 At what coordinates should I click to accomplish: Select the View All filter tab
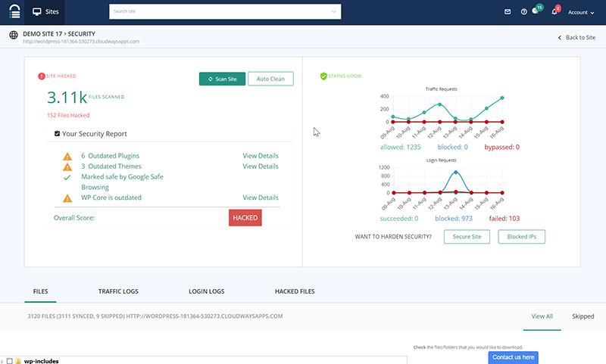tap(542, 316)
